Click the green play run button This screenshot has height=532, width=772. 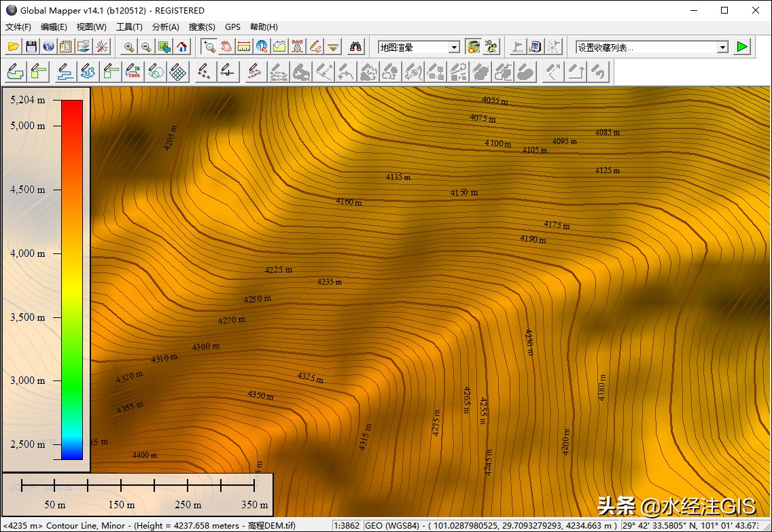click(x=742, y=48)
